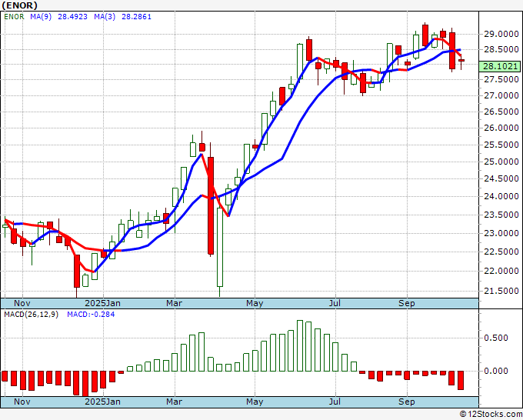Viewport: 523px width, 420px height.
Task: Click Sep on the MACD time axis
Action: [407, 402]
